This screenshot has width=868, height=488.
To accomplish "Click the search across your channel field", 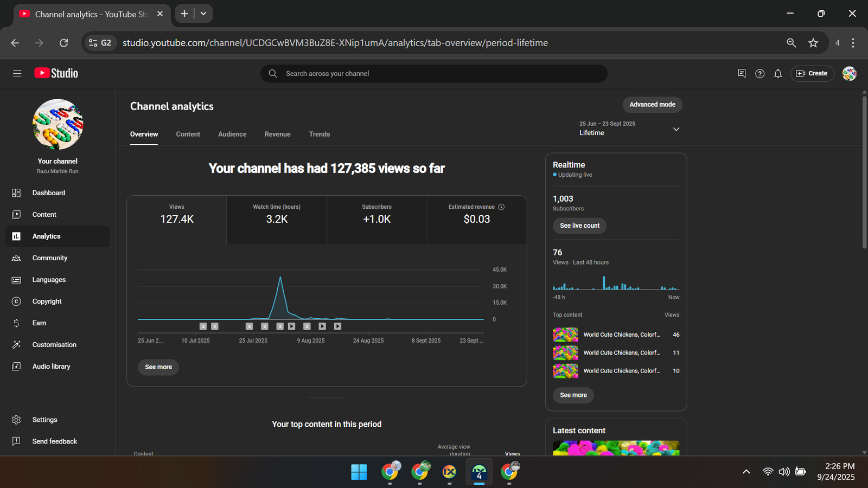I will point(434,74).
